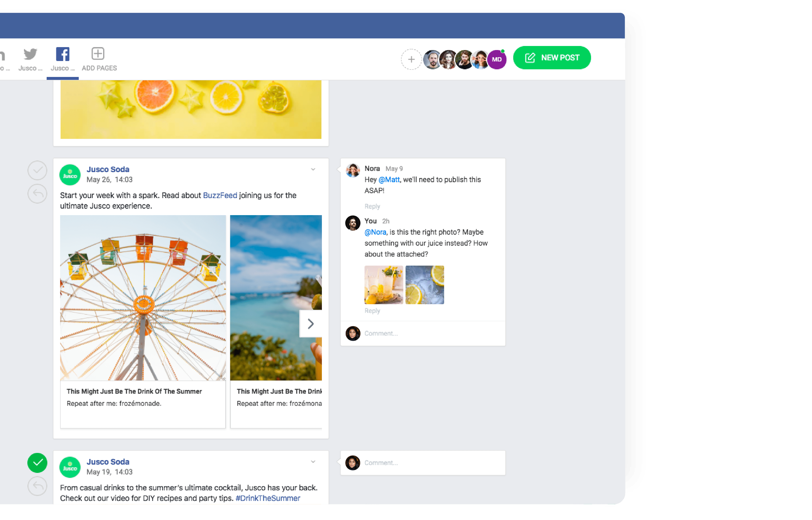Click your avatar beside 'You 2h'
Viewport: 812px width, 520px height.
[352, 223]
